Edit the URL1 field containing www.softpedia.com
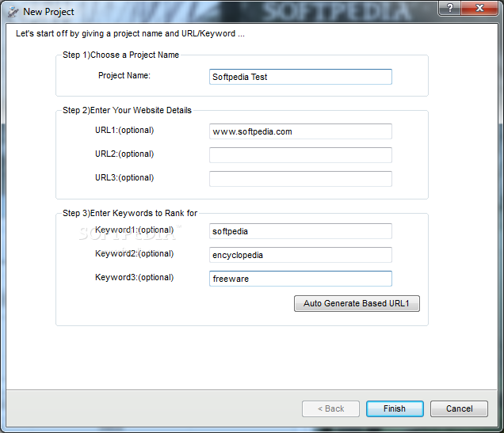The height and width of the screenshot is (433, 504). pos(300,131)
